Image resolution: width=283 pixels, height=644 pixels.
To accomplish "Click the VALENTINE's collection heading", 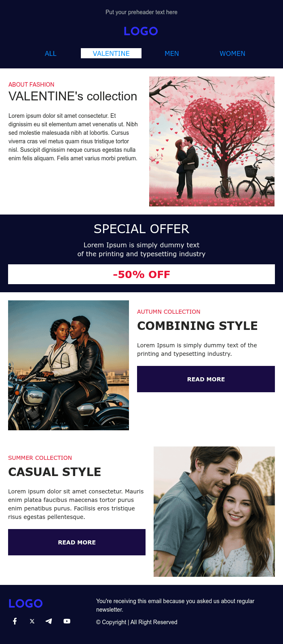I will coord(73,96).
